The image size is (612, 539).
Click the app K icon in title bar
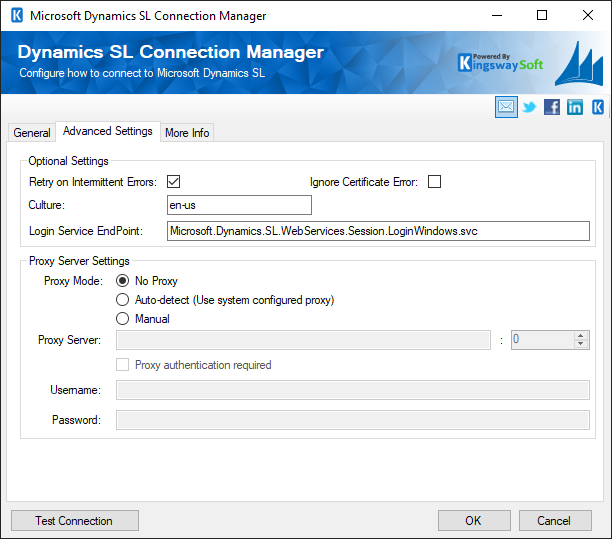click(17, 16)
